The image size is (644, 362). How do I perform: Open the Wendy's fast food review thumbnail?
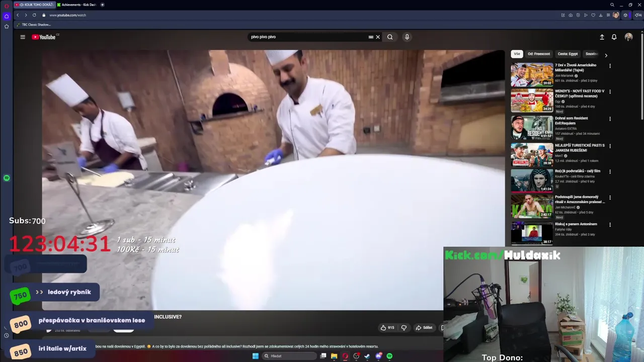tap(532, 101)
